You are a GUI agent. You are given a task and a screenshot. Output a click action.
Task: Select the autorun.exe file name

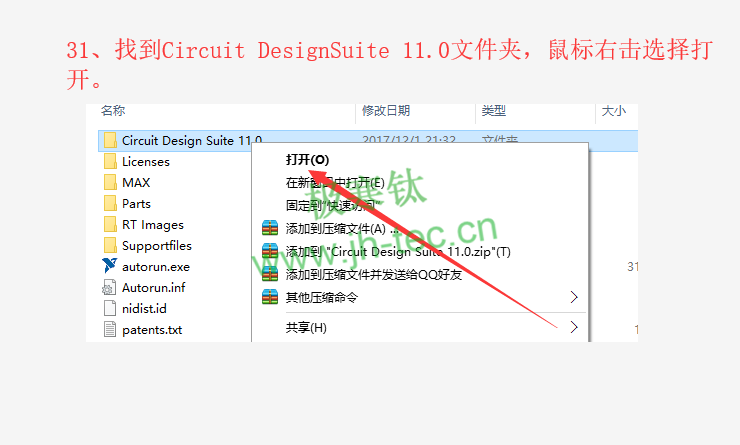(x=156, y=267)
